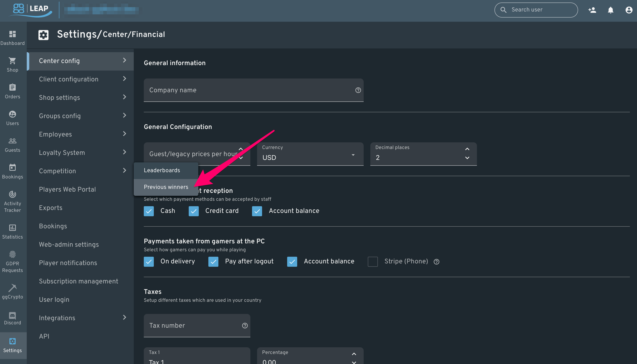637x364 pixels.
Task: Select Leaderboards from Competition submenu
Action: tap(162, 170)
